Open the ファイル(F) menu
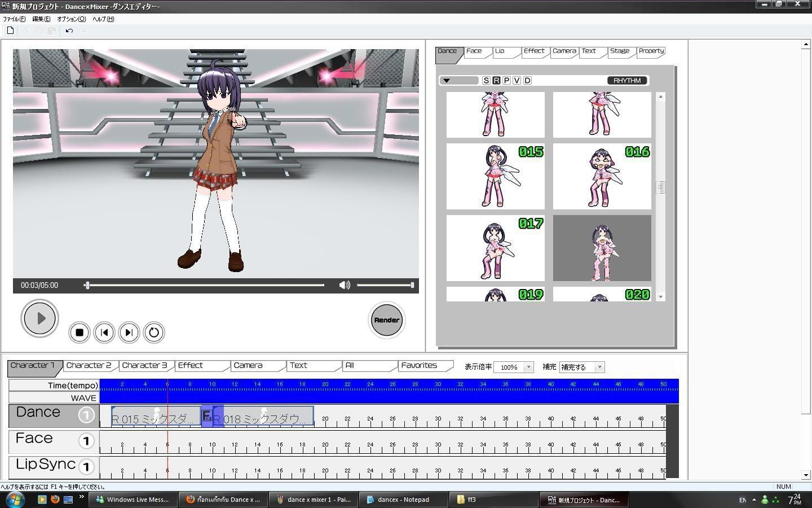The height and width of the screenshot is (508, 812). (14, 19)
